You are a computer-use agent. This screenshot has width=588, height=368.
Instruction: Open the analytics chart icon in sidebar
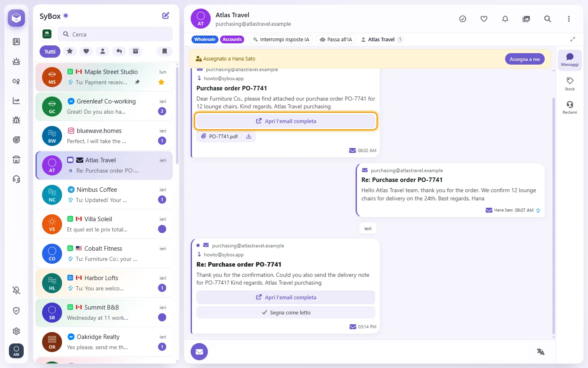(16, 101)
